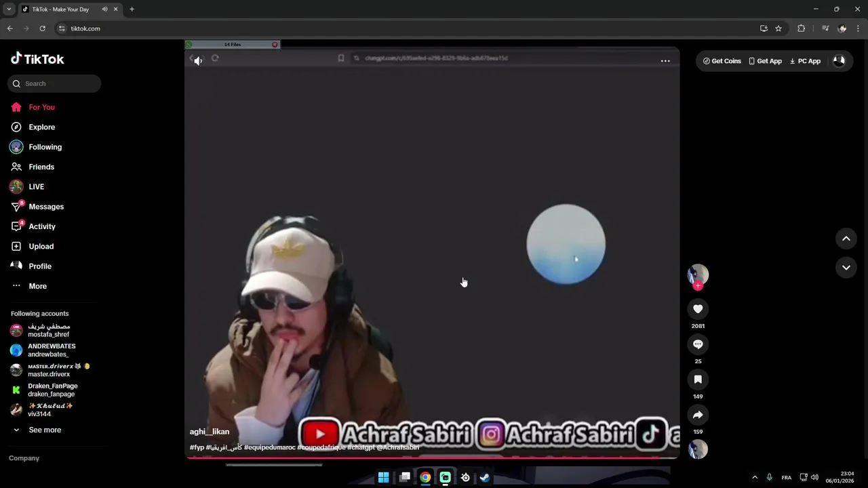View site information icon
The height and width of the screenshot is (488, 868).
[62, 28]
